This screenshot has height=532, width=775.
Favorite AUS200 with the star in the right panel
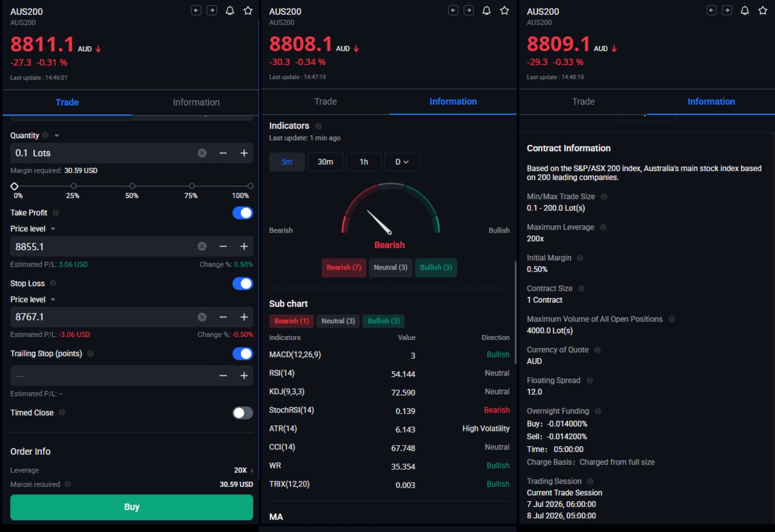click(x=763, y=10)
